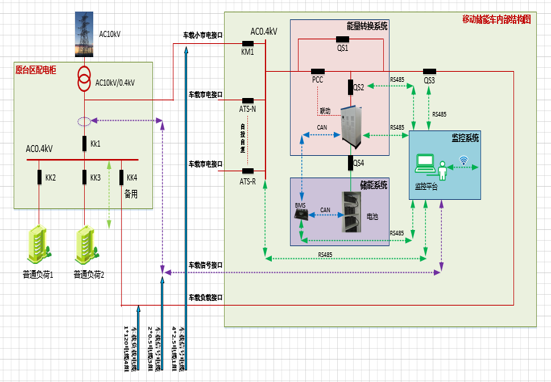The image size is (551, 382).
Task: Click the KK4 backup breaker symbol
Action: (x=121, y=177)
